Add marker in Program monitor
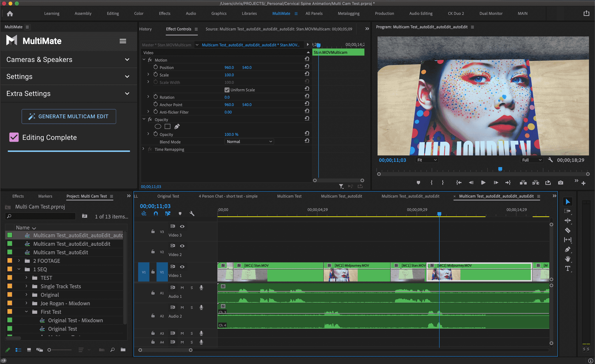The height and width of the screenshot is (364, 595). tap(418, 183)
